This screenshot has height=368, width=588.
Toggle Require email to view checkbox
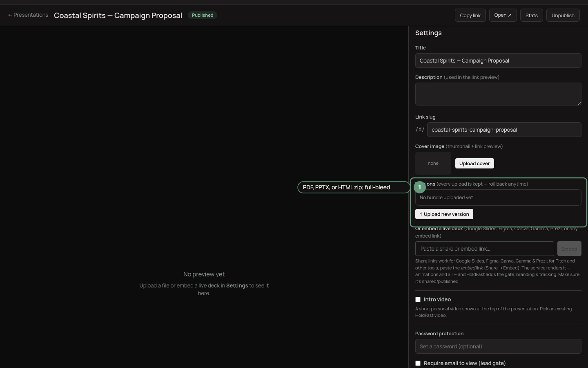tap(418, 364)
